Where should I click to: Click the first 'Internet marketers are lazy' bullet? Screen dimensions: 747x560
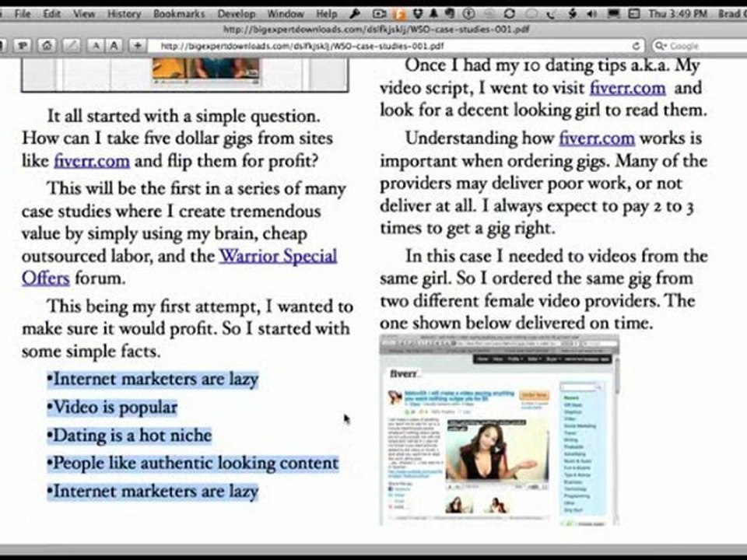(x=153, y=379)
